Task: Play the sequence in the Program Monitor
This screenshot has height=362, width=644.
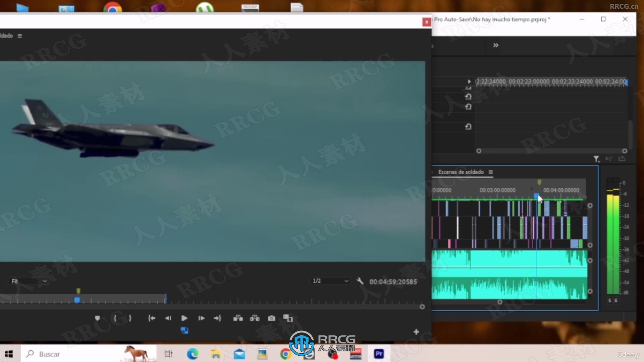Action: 184,318
